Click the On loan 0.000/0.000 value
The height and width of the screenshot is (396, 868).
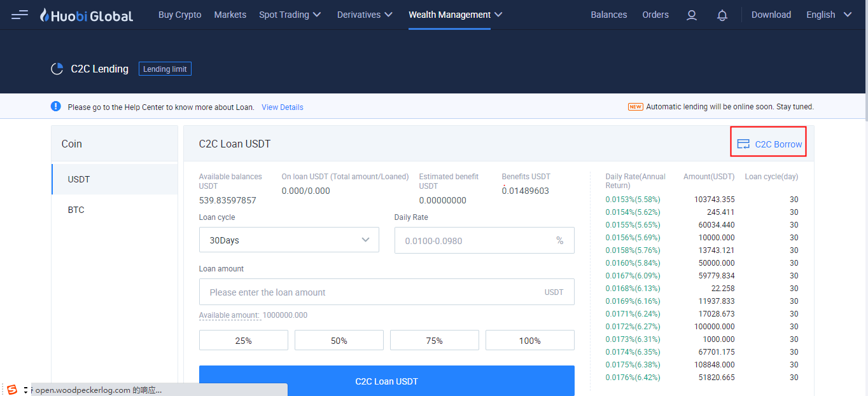click(306, 191)
